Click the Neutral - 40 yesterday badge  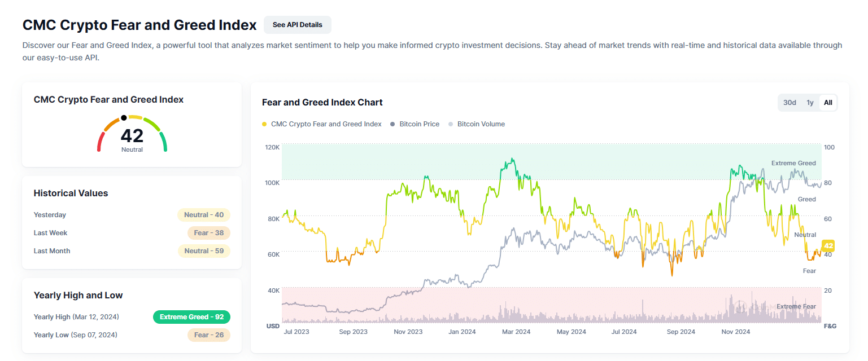coord(204,215)
